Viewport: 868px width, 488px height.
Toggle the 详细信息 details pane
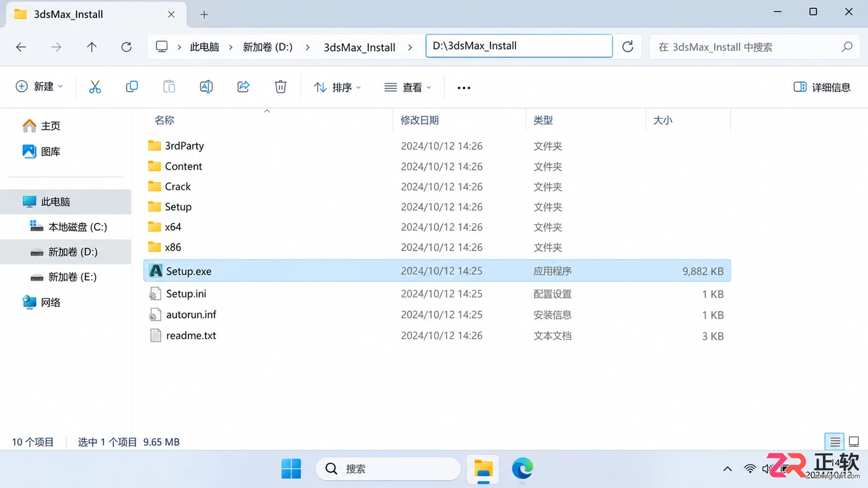822,87
